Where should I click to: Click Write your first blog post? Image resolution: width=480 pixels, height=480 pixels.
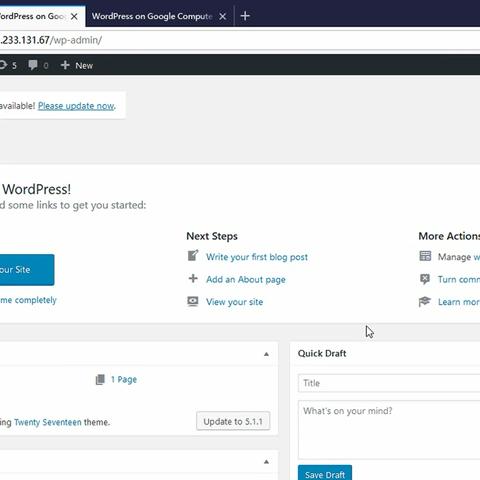click(257, 257)
